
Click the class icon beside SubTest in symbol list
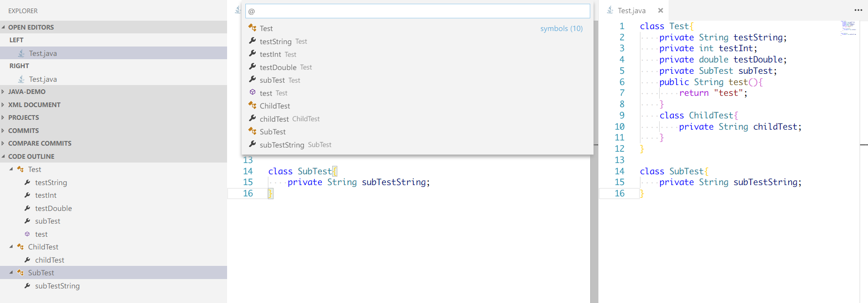(252, 131)
